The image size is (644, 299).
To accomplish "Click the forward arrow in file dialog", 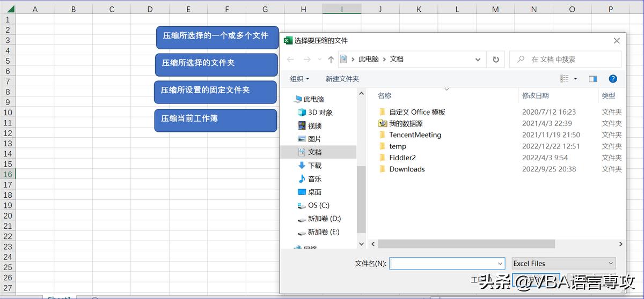I will coord(307,59).
